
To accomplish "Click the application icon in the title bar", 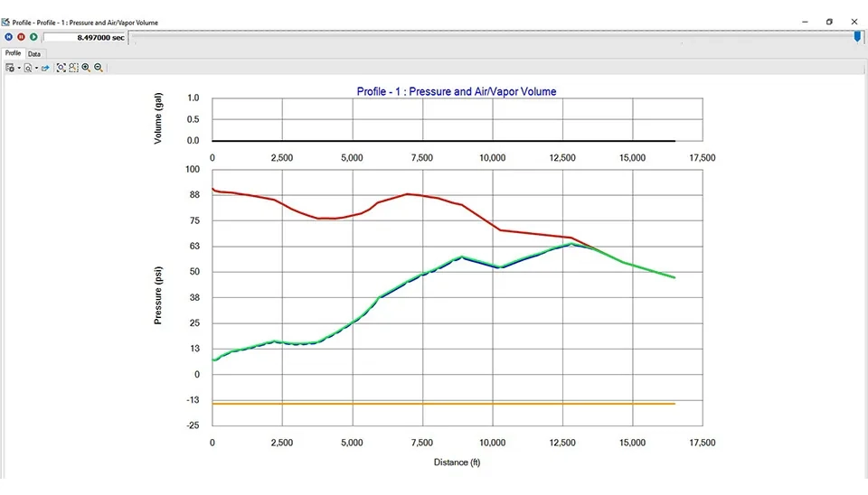I will coord(5,22).
